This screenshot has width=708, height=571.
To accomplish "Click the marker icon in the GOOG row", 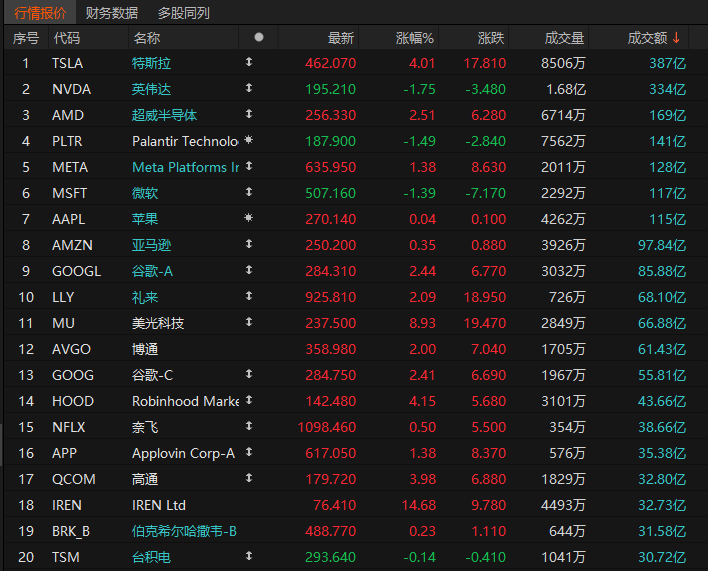I will pyautogui.click(x=249, y=374).
